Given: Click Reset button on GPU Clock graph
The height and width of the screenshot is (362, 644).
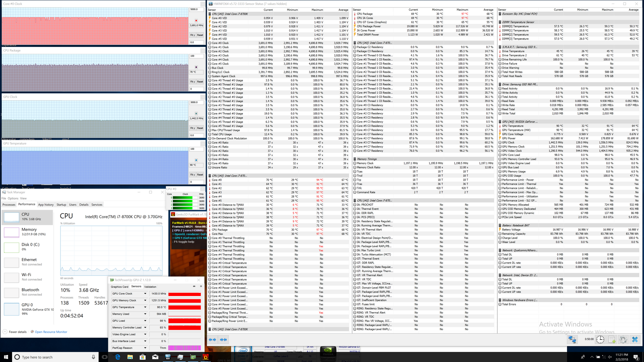Looking at the screenshot, I should click(200, 128).
